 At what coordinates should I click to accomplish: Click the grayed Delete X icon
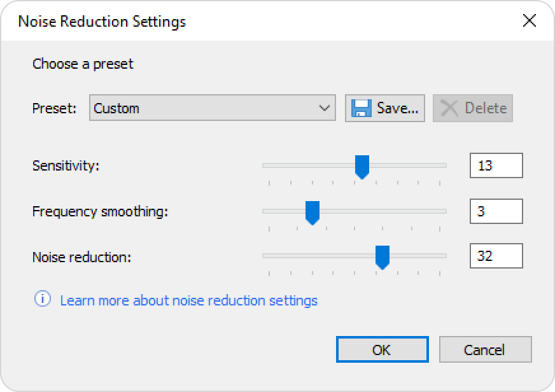pyautogui.click(x=449, y=108)
